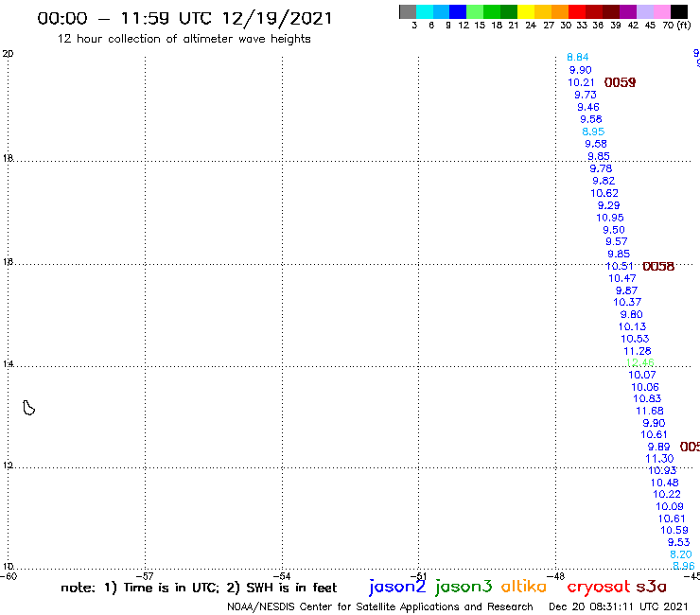Click the title '00:00 – 11:59 UTC 12/19/2021'
700x615 pixels.
184,18
